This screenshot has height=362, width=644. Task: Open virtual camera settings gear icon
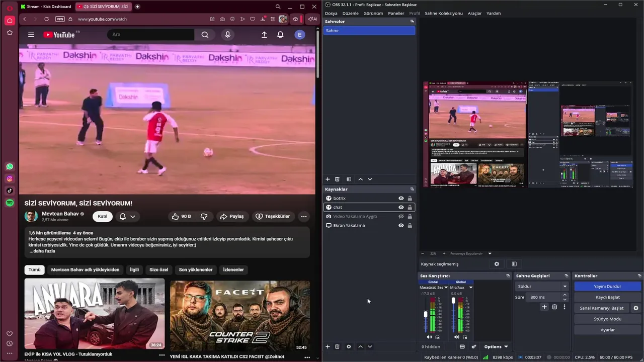(x=636, y=308)
